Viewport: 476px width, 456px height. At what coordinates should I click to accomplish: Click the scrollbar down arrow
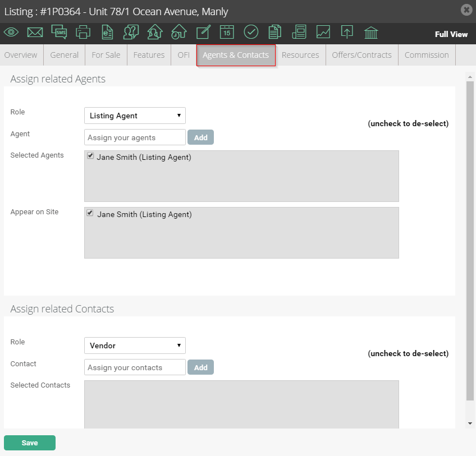tap(470, 423)
